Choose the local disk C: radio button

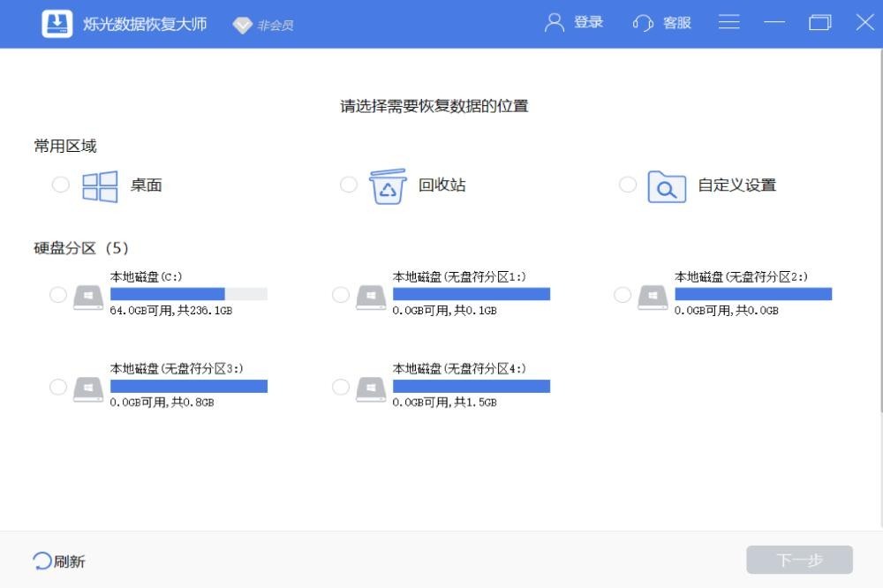(x=58, y=295)
